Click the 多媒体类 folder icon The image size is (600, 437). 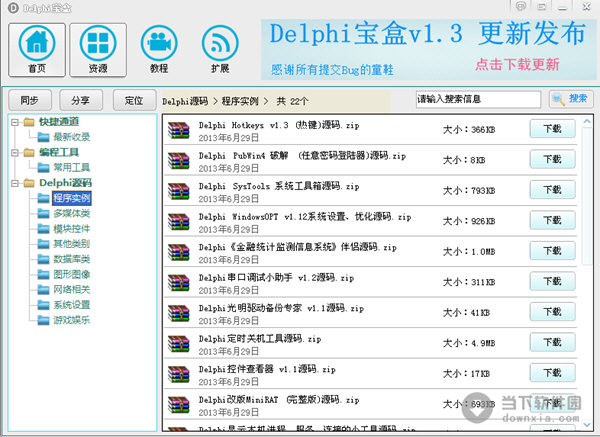tap(43, 213)
